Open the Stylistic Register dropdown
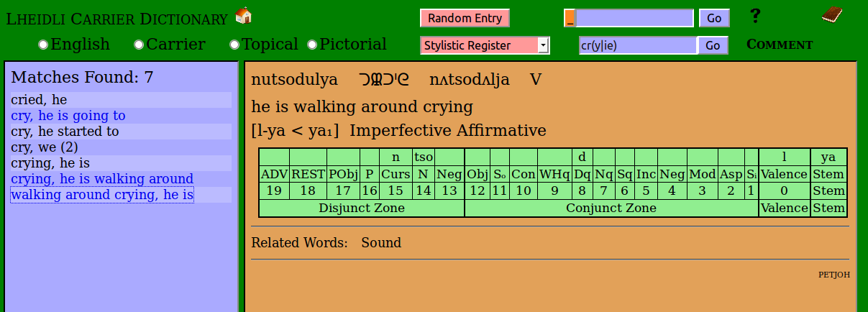The height and width of the screenshot is (312, 868). coord(485,45)
